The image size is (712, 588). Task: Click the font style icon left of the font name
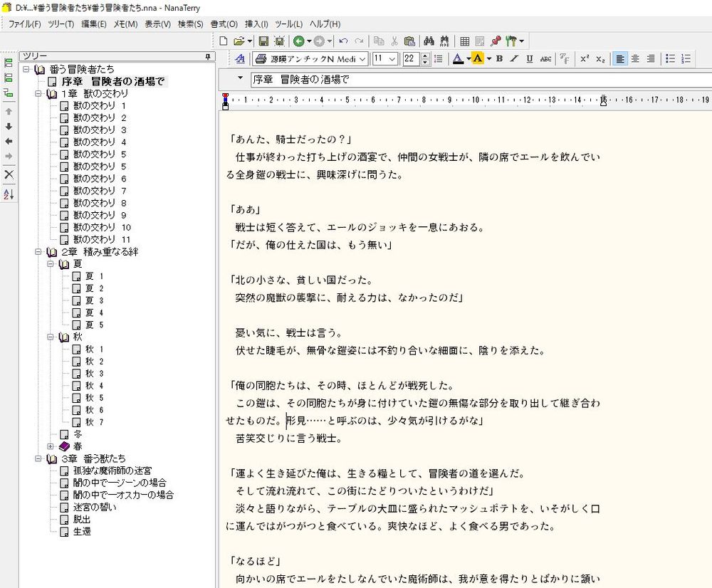tap(240, 58)
